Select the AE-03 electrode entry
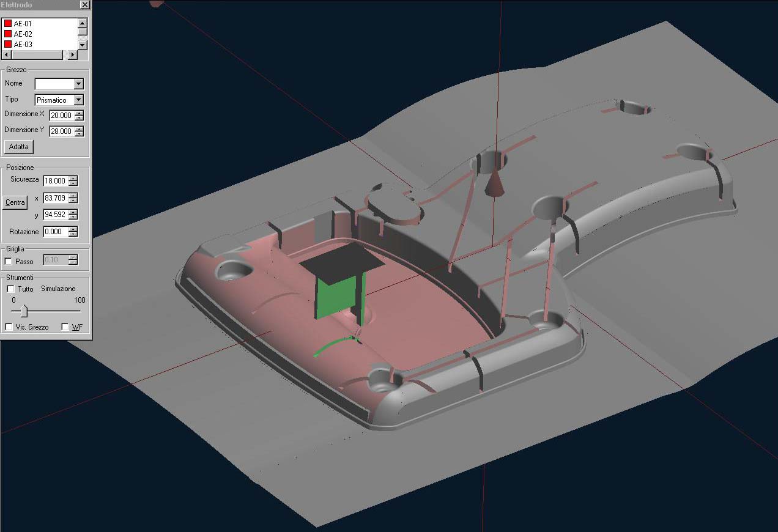778x532 pixels. pyautogui.click(x=23, y=45)
